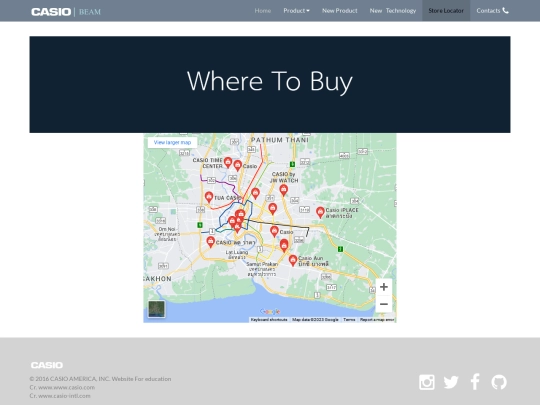Click the phone icon beside Contacts
The image size is (540, 405).
[505, 11]
